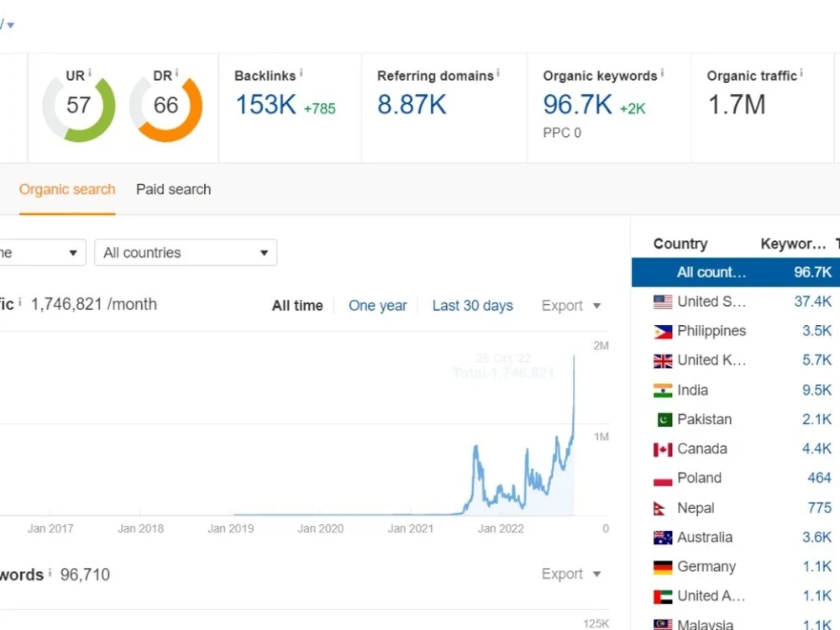Click the Australia flag icon
The height and width of the screenshot is (630, 840).
tap(663, 538)
